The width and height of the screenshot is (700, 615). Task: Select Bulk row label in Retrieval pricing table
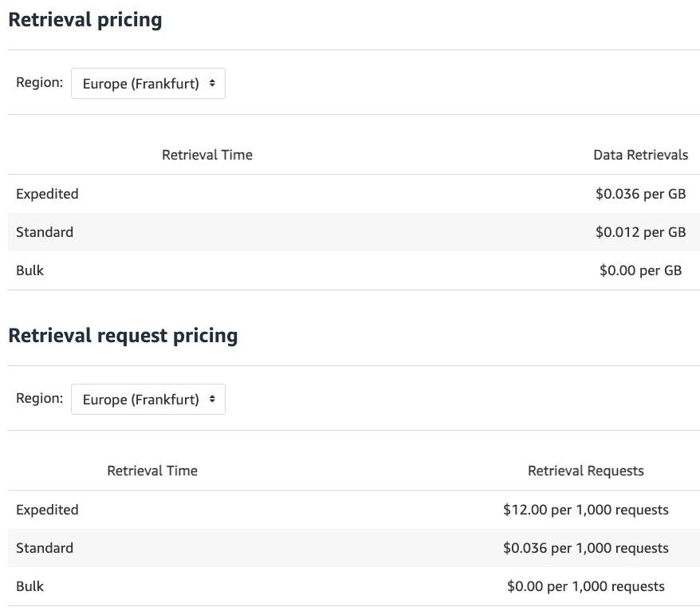30,270
